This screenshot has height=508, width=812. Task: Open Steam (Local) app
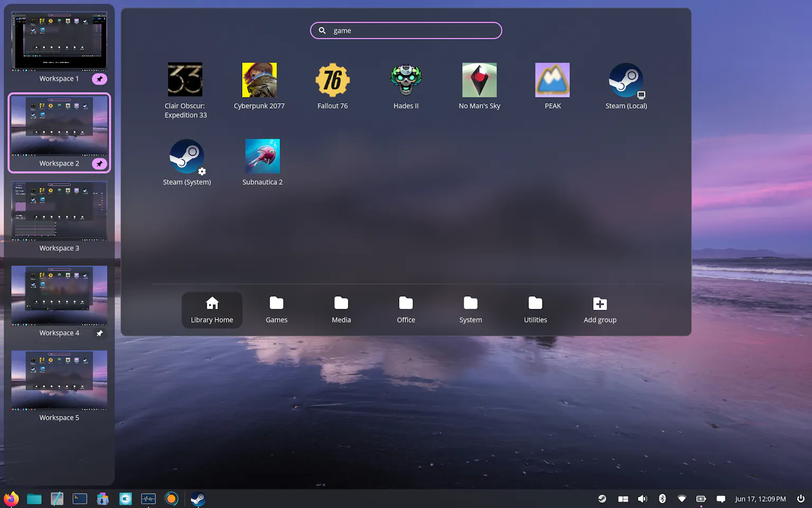coord(626,86)
